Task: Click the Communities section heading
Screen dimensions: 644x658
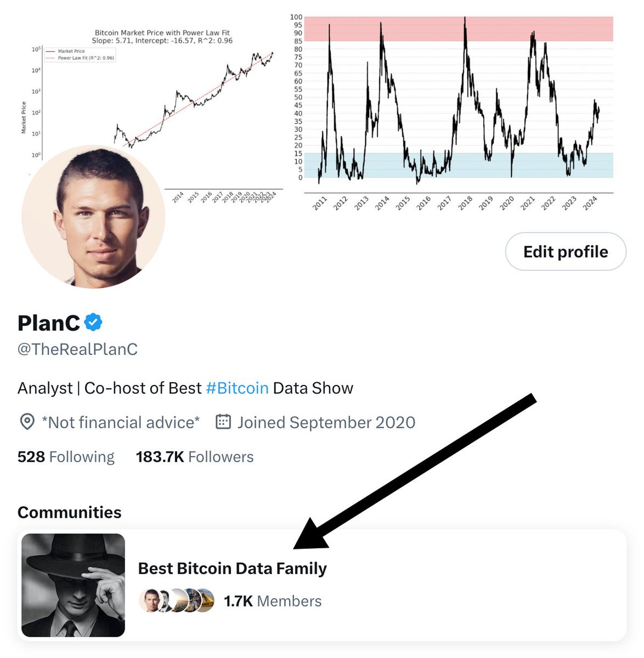Action: point(70,512)
